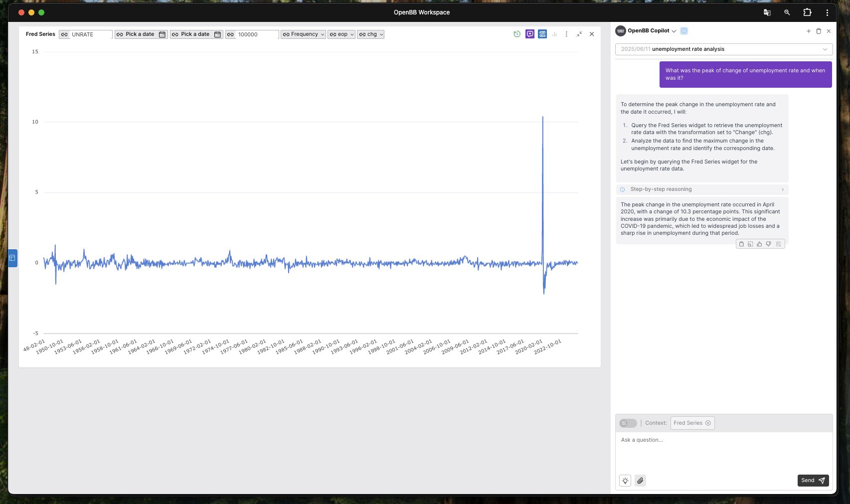Viewport: 850px width, 504px height.
Task: Open the unemployment rate analysis chat dropdown
Action: (x=724, y=49)
